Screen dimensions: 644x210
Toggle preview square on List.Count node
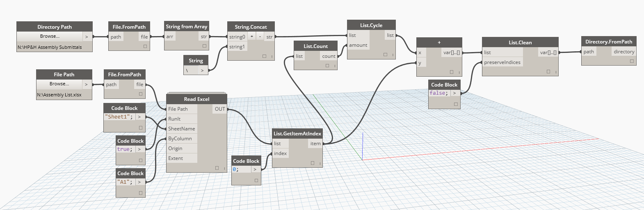(x=327, y=66)
